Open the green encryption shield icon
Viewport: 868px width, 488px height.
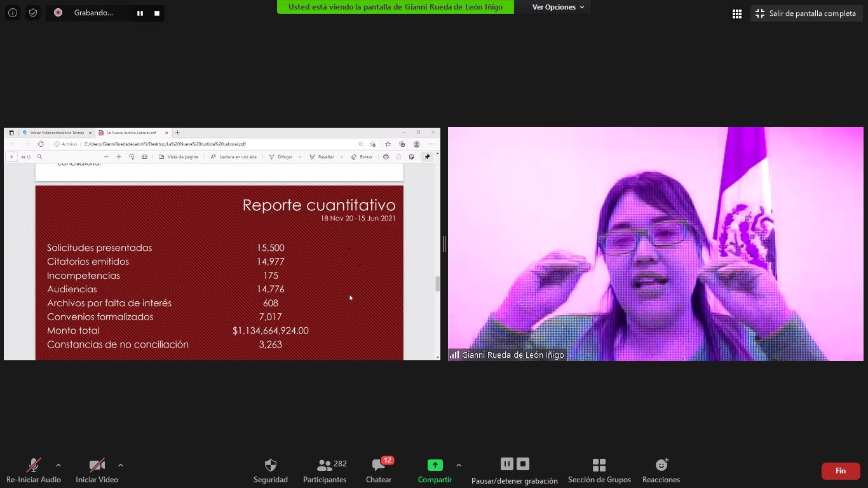click(33, 13)
